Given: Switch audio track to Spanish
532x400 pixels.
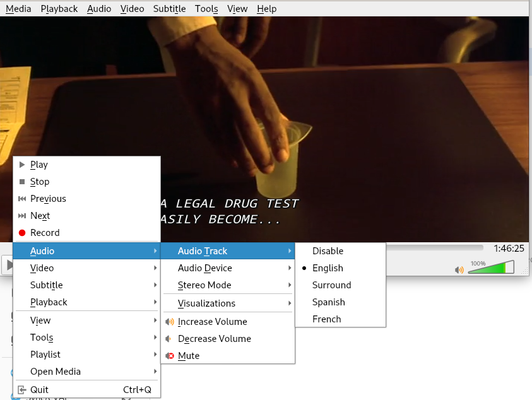Looking at the screenshot, I should coord(328,302).
